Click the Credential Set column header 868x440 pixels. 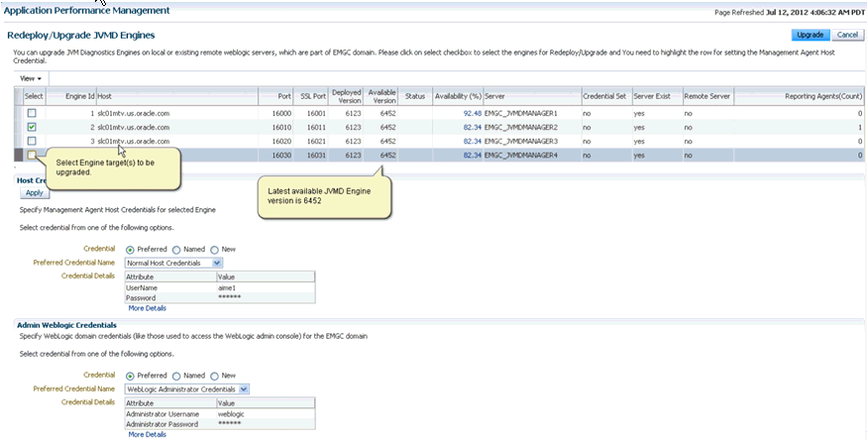[604, 96]
